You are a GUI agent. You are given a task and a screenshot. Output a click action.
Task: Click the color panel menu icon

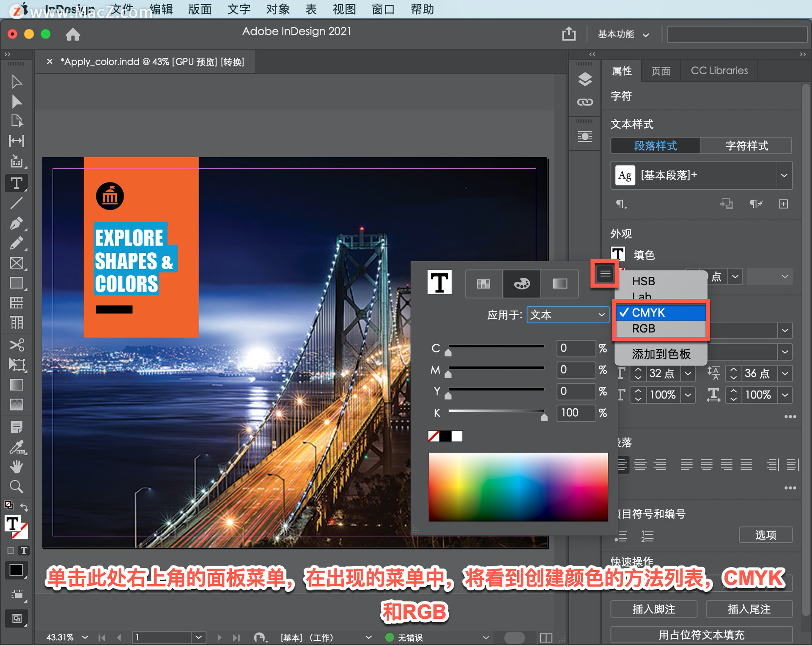[605, 274]
